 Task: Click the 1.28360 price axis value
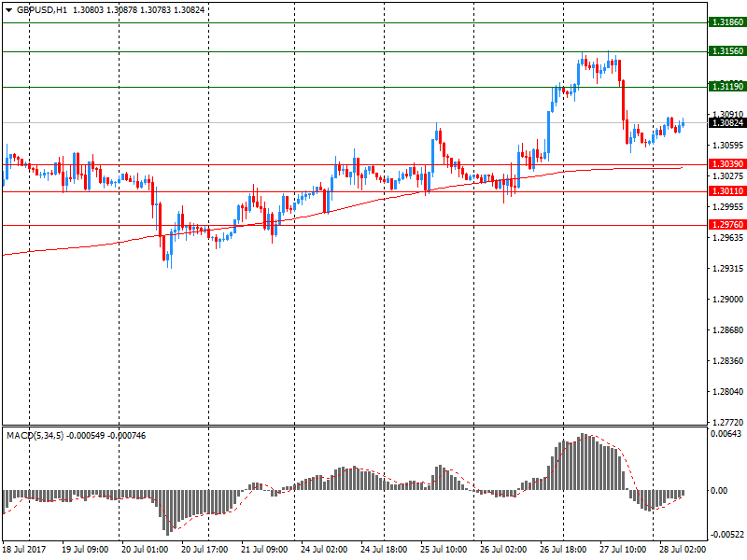click(728, 360)
